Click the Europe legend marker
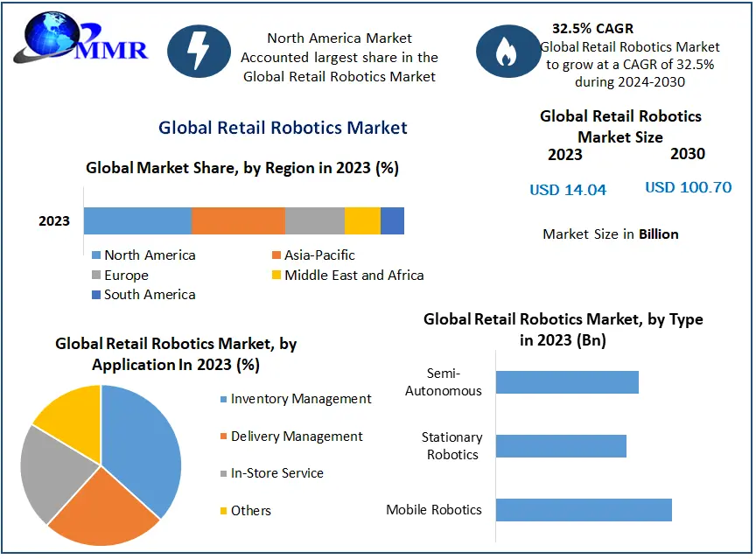 point(97,276)
